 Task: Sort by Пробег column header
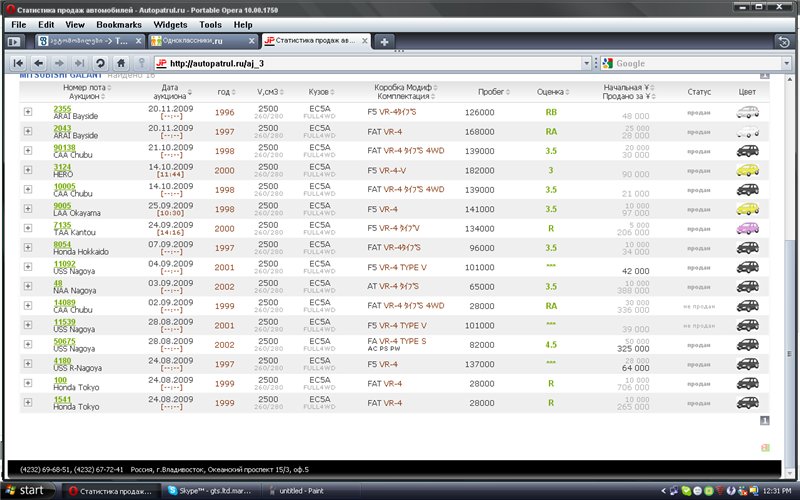click(493, 92)
